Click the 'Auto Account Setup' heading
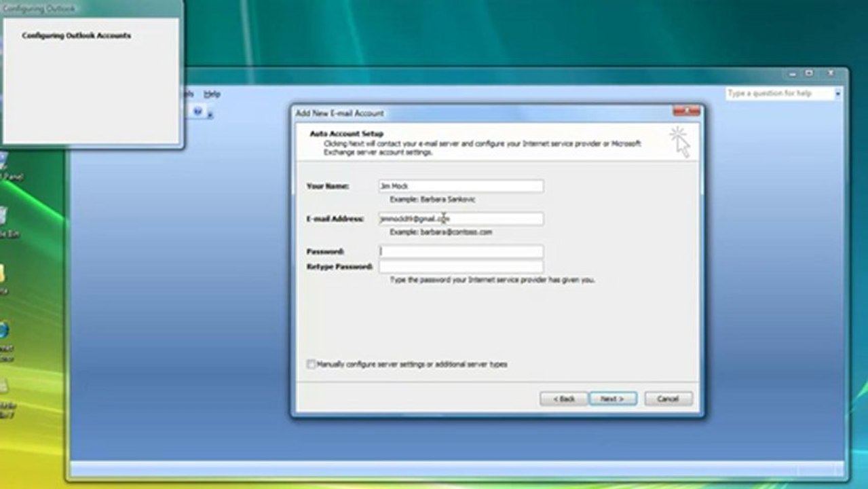Screen dimensions: 868x489 [x=346, y=134]
